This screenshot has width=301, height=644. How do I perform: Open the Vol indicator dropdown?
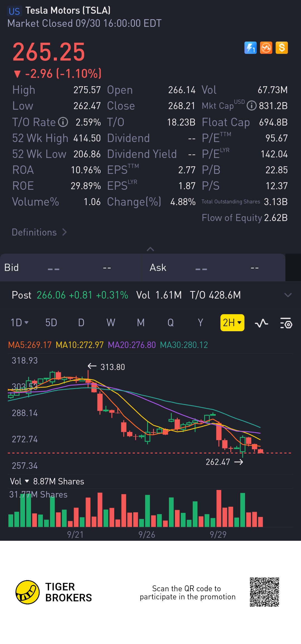pos(20,481)
